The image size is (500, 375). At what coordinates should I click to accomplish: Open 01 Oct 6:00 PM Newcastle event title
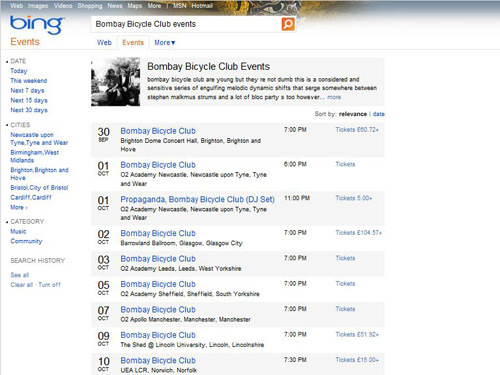tap(158, 165)
